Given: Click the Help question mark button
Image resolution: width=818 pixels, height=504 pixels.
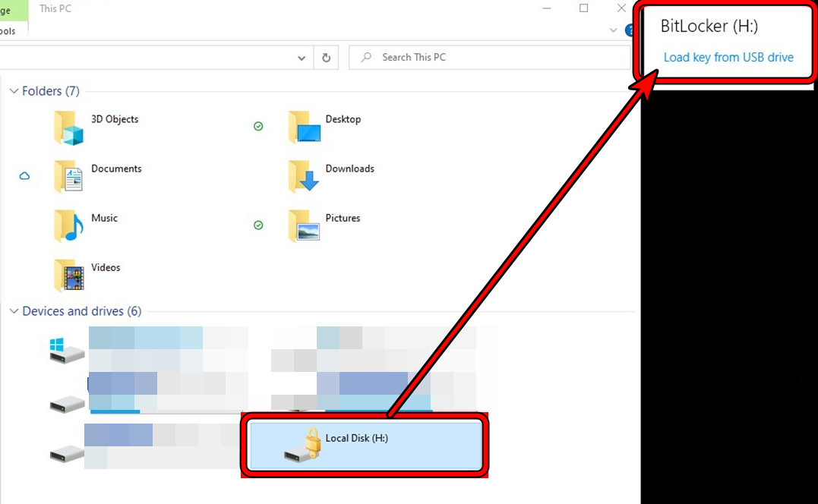Looking at the screenshot, I should pos(630,30).
